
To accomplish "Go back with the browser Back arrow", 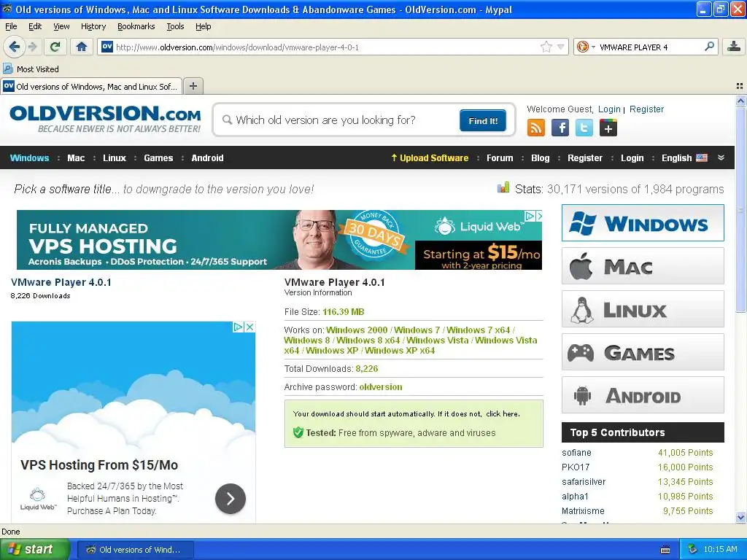I will coord(15,47).
